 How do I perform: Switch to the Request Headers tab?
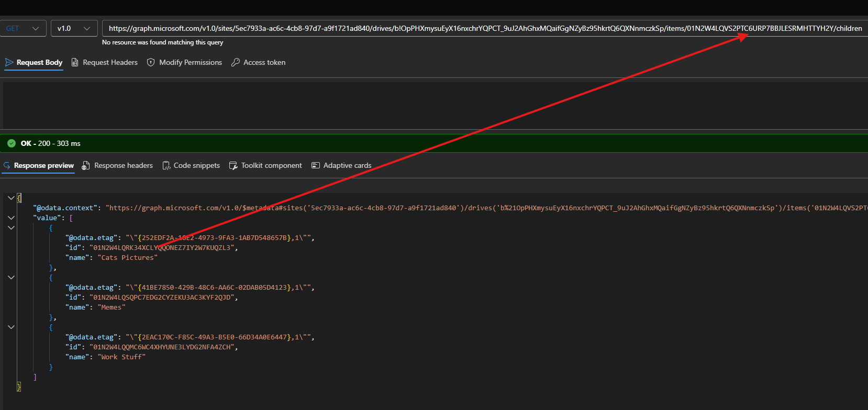(110, 62)
